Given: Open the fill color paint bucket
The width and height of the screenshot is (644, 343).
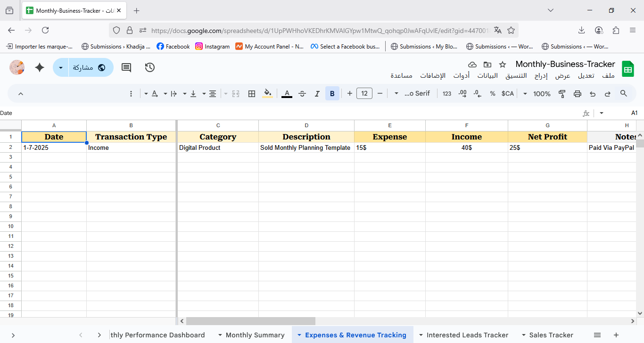Looking at the screenshot, I should (x=267, y=94).
